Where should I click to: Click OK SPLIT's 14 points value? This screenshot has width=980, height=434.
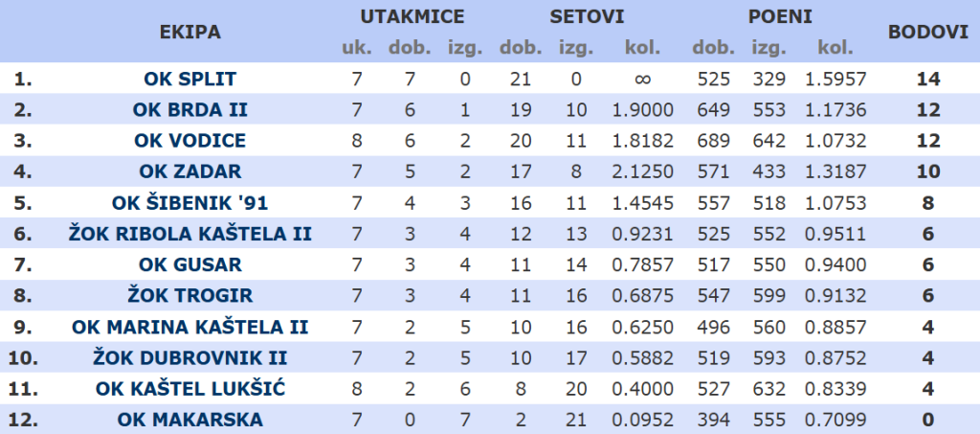[x=927, y=79]
